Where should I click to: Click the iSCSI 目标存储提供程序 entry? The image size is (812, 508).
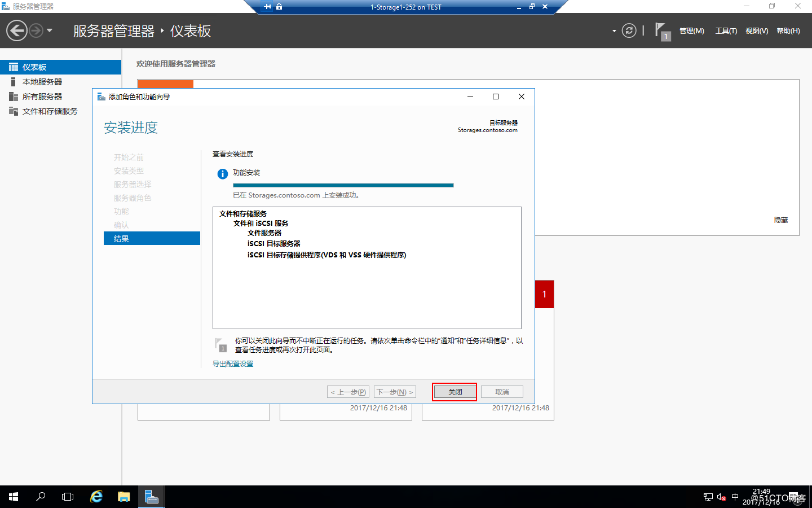tap(327, 255)
